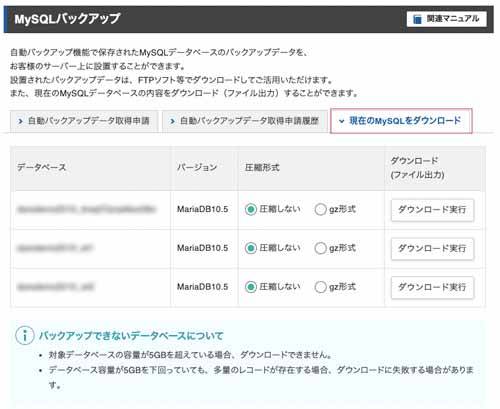Select 圧縮しない for the third database row

pyautogui.click(x=251, y=287)
